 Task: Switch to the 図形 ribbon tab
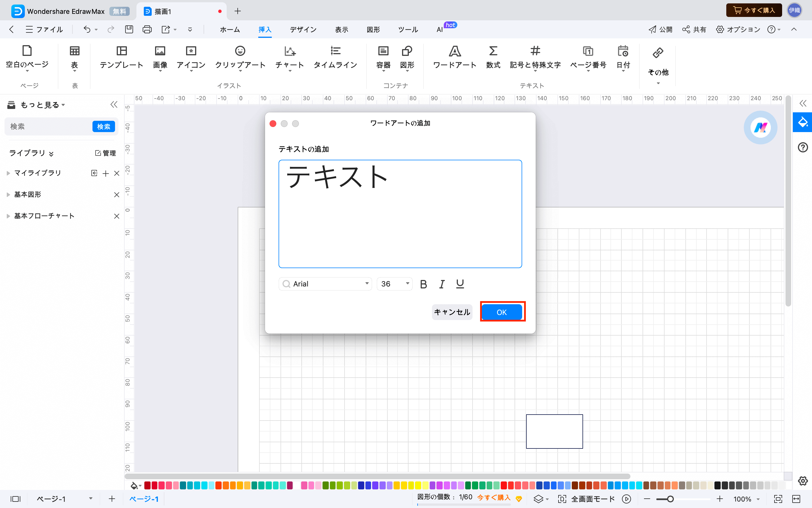click(x=373, y=30)
